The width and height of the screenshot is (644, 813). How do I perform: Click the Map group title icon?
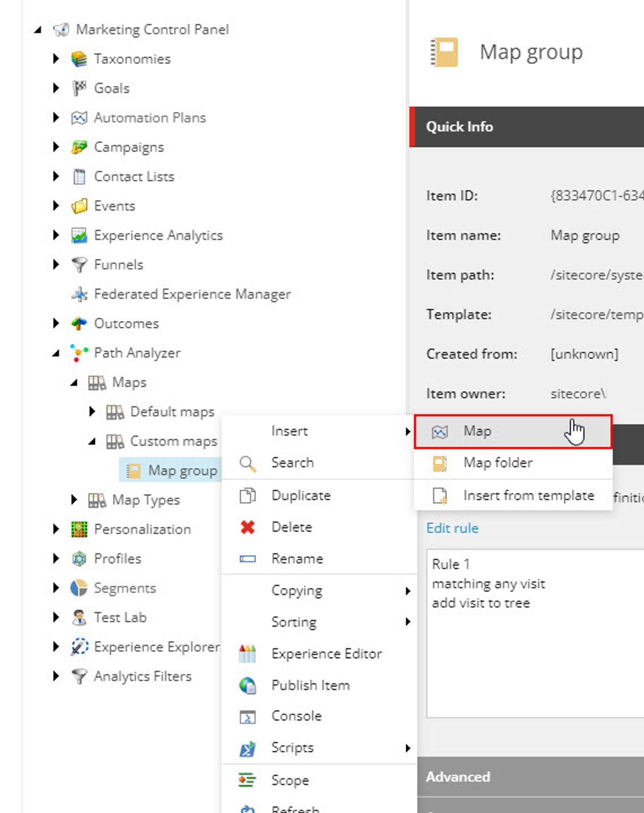pos(445,52)
